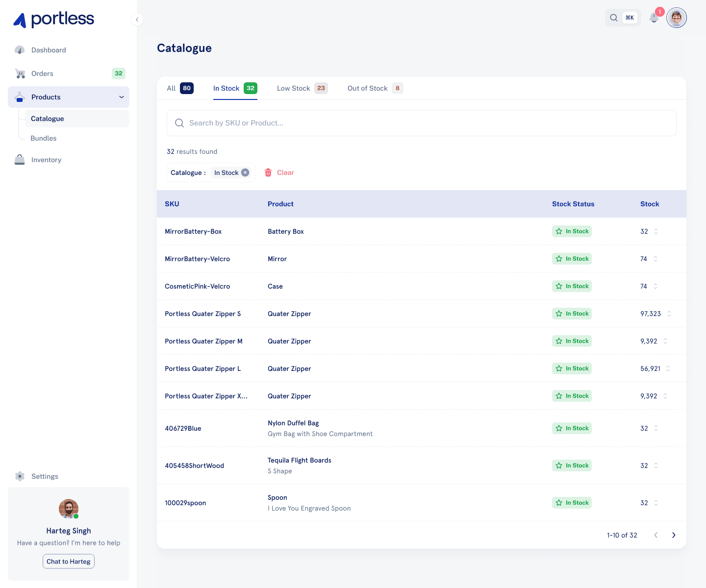Remove the In Stock filter chip

click(x=245, y=172)
